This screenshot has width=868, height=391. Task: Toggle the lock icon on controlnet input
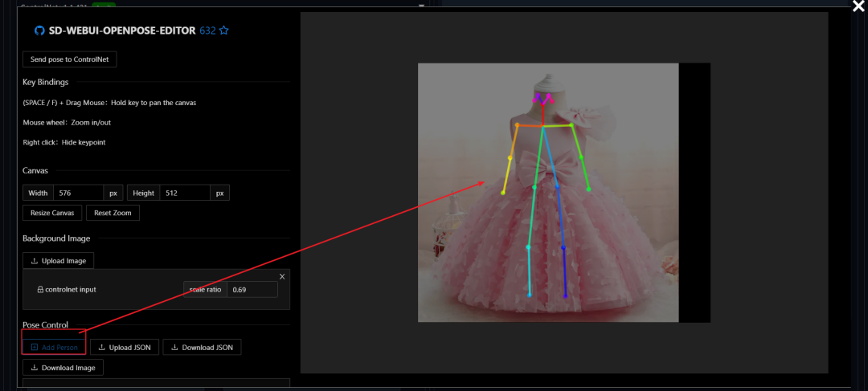click(x=40, y=289)
